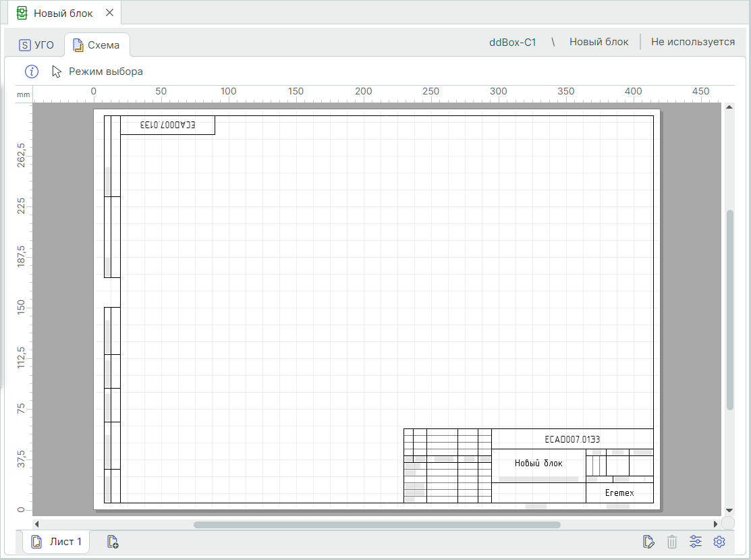Click the selection mode cursor icon

[x=57, y=72]
